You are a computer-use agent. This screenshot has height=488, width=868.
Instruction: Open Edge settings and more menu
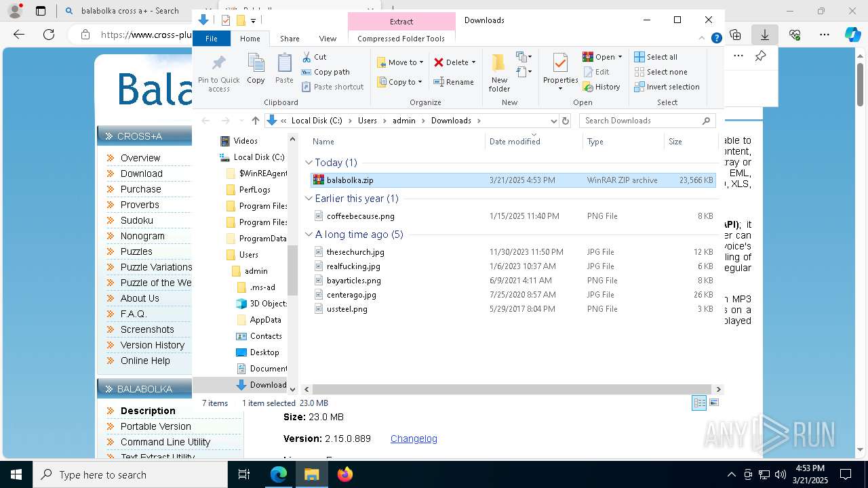(825, 35)
